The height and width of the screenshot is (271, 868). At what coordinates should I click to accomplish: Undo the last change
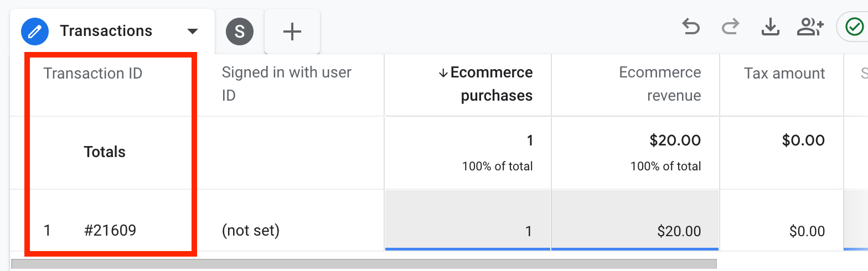(690, 27)
